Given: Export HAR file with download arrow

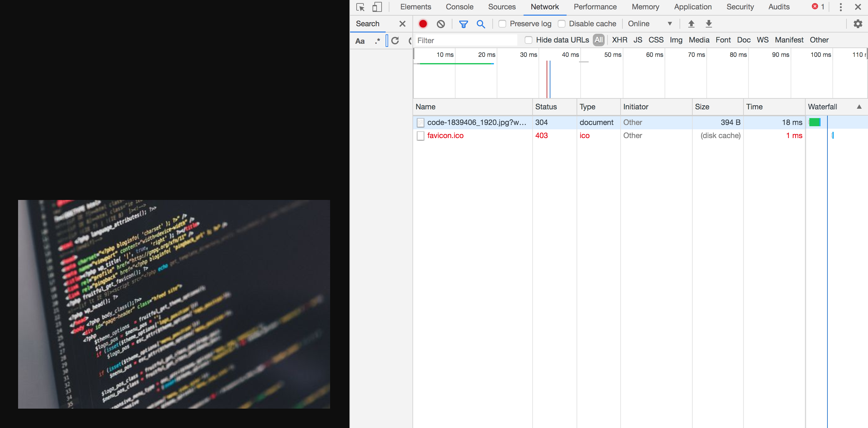Looking at the screenshot, I should click(x=709, y=24).
